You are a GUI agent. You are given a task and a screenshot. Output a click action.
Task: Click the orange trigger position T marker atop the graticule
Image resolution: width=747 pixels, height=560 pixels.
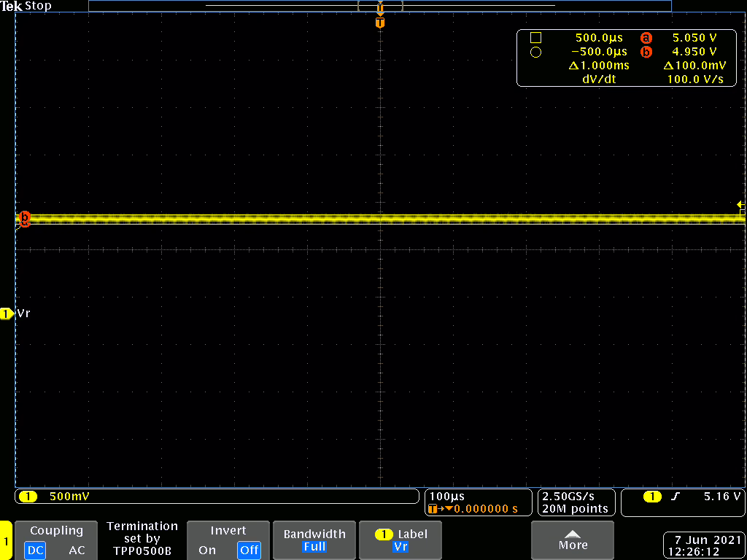coord(379,23)
